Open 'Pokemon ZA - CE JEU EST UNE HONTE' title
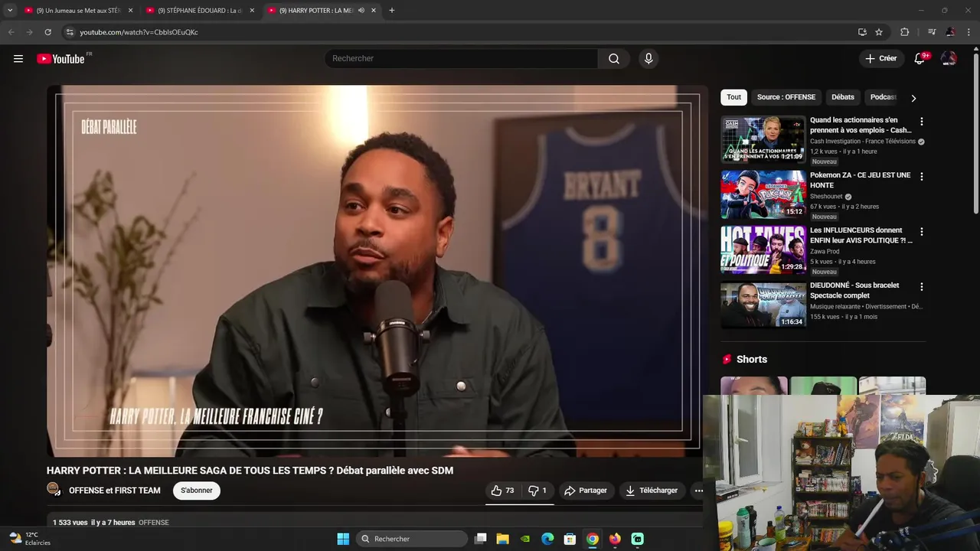 coord(861,180)
